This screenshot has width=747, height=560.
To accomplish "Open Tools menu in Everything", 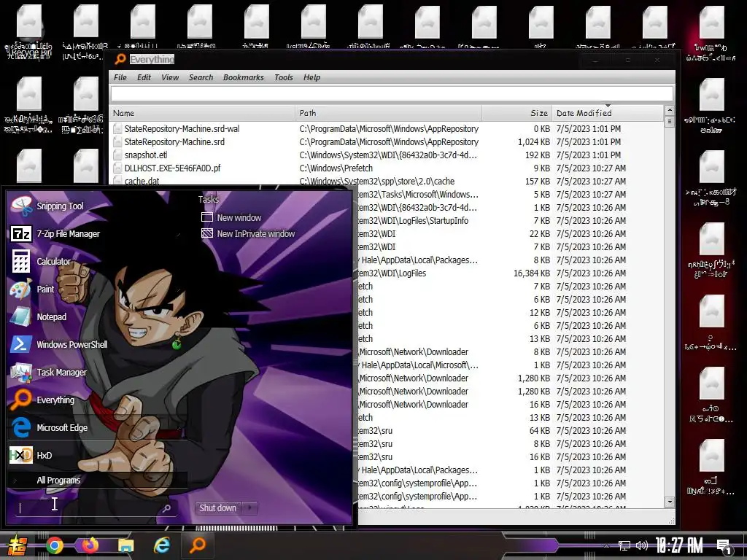I will (x=284, y=77).
